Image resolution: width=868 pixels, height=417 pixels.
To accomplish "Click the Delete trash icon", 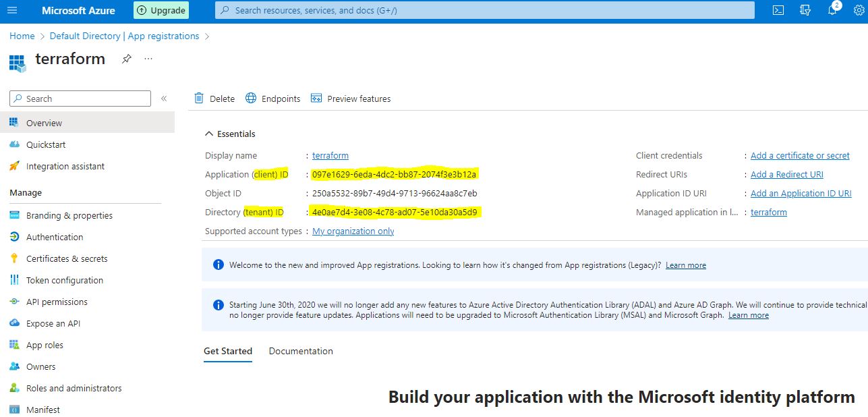I will 199,99.
